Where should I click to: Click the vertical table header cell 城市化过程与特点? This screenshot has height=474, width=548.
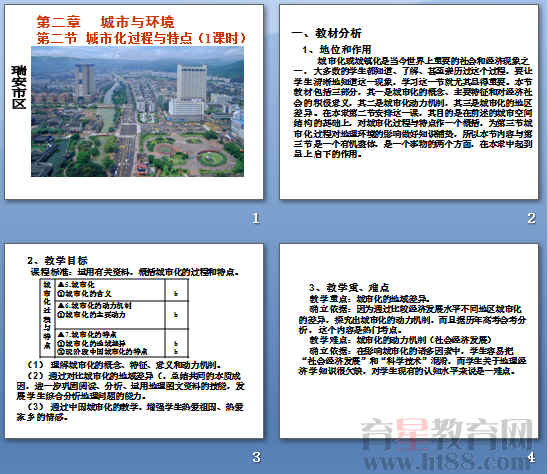(47, 318)
